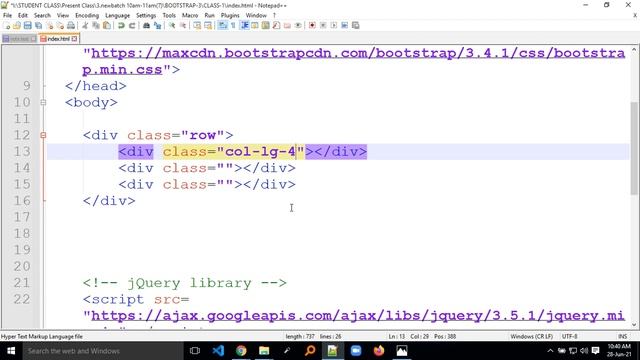The image size is (640, 360).
Task: Zoom in using the toolbar icon
Action: 172,25
